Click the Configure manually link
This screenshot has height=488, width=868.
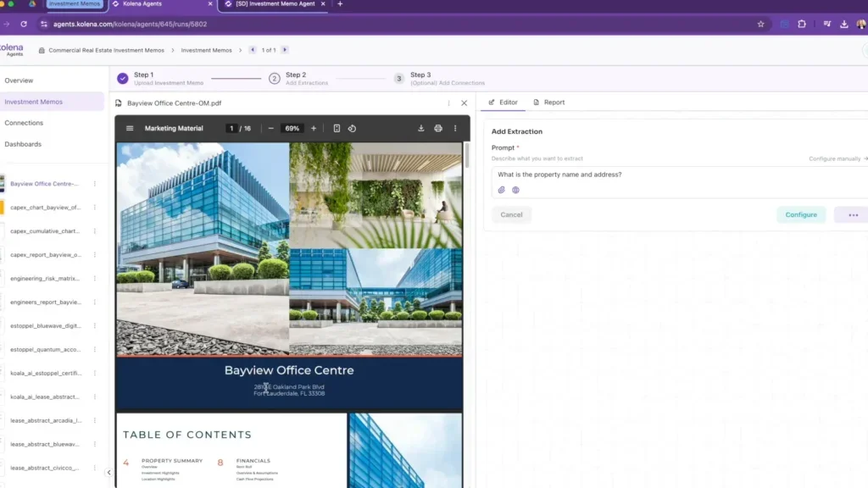[x=837, y=158]
